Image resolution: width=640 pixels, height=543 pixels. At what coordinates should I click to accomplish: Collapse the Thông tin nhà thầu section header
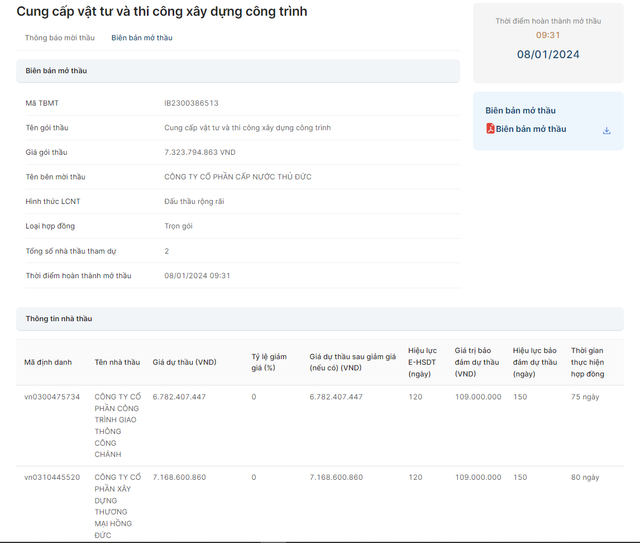(x=319, y=319)
